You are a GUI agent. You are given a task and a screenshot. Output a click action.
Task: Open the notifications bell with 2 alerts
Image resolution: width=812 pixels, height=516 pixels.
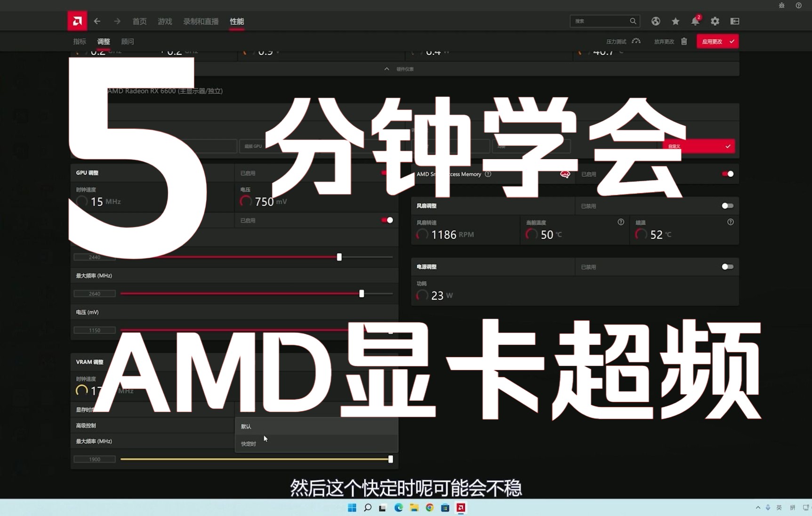click(695, 21)
